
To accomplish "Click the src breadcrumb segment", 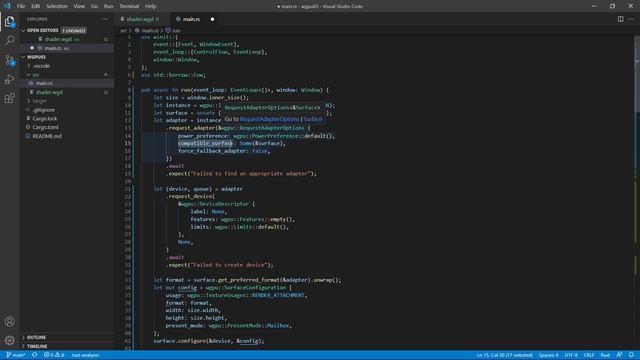I will pos(124,31).
